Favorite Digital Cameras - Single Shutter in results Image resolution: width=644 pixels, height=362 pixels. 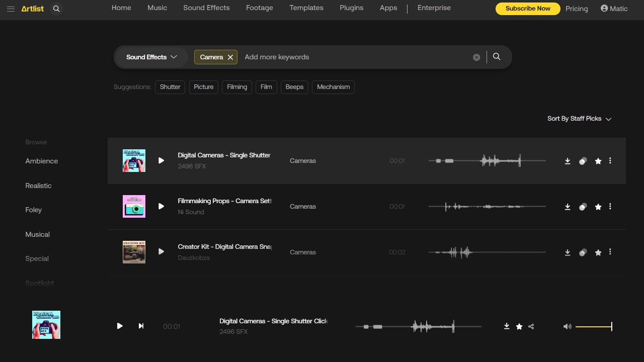598,161
